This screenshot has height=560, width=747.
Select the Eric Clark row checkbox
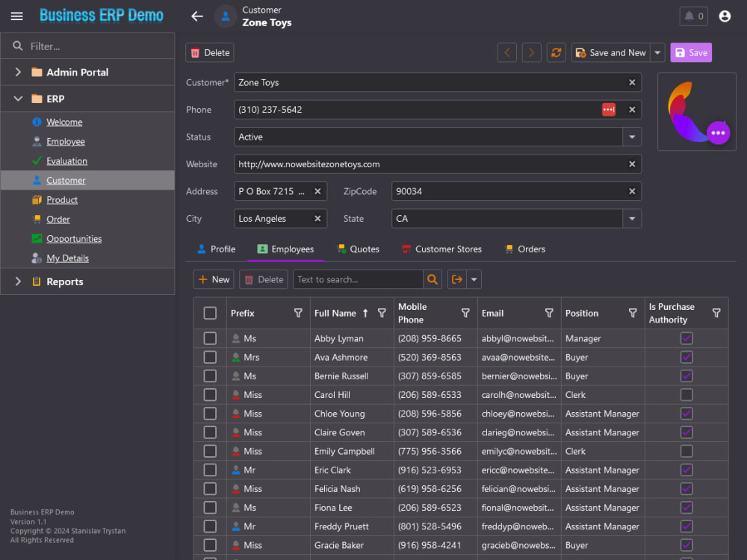[x=210, y=470]
